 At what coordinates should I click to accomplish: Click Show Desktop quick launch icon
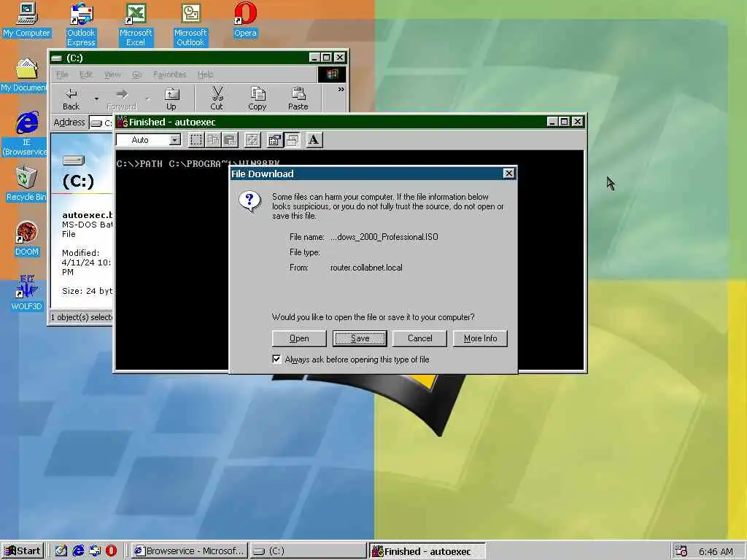coord(61,551)
